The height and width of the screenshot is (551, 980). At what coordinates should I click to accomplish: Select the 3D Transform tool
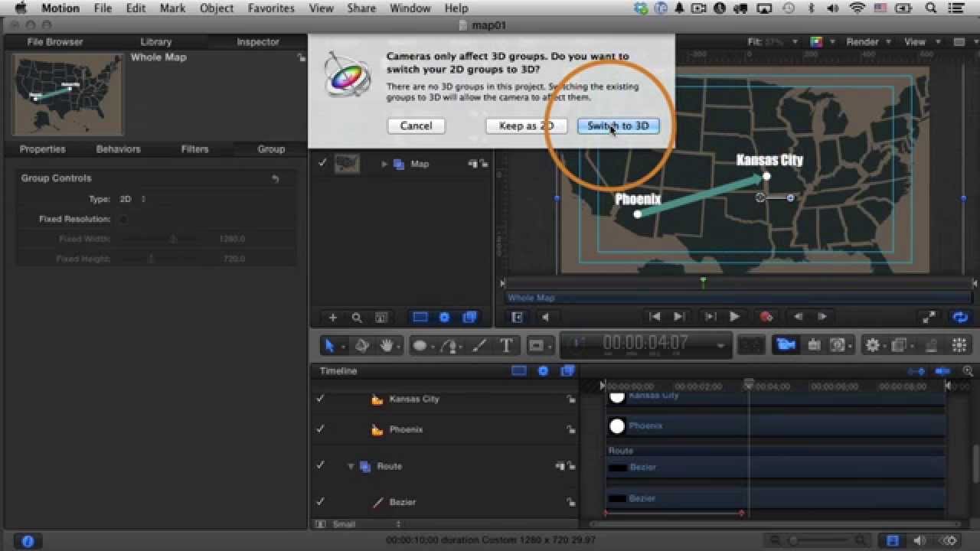pyautogui.click(x=362, y=346)
